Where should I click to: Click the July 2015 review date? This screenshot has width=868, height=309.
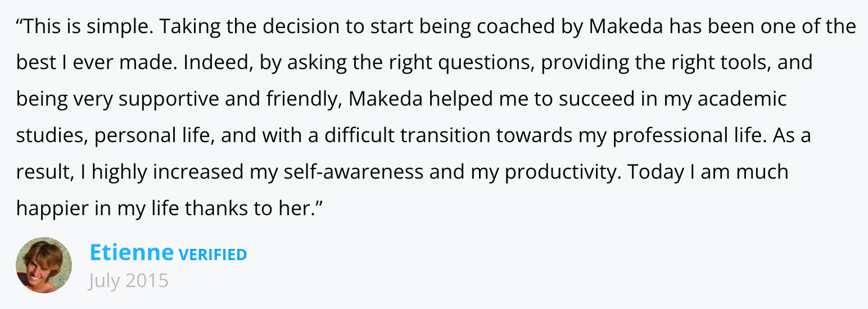point(128,280)
